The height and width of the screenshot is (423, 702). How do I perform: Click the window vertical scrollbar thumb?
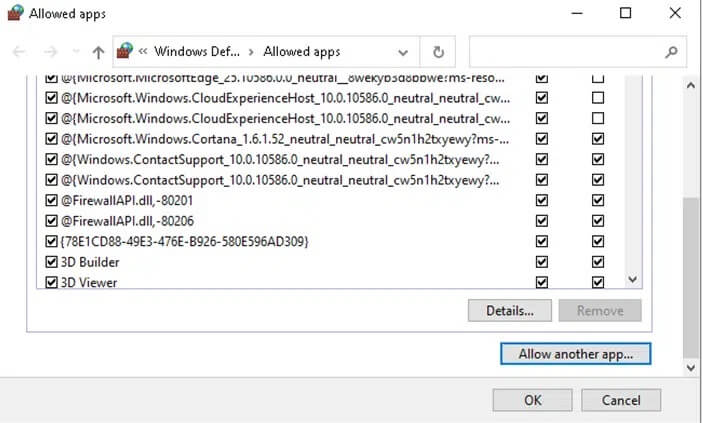coord(691,278)
